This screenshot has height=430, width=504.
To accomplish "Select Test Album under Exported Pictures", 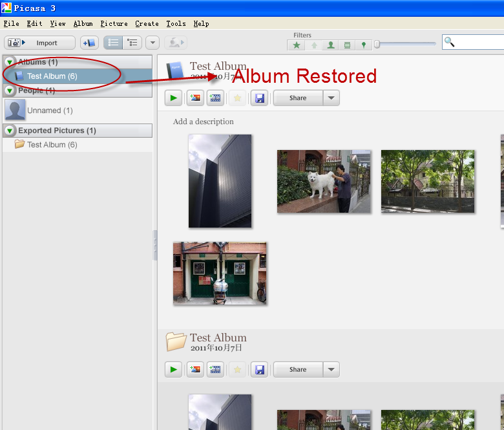I will (x=52, y=145).
